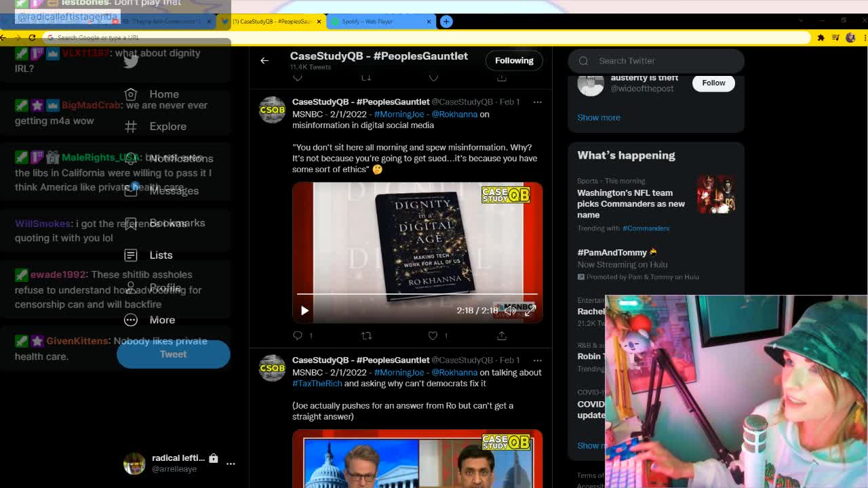Screen dimensions: 868x488
Task: Retweet the misinformation tweet
Action: (x=366, y=335)
